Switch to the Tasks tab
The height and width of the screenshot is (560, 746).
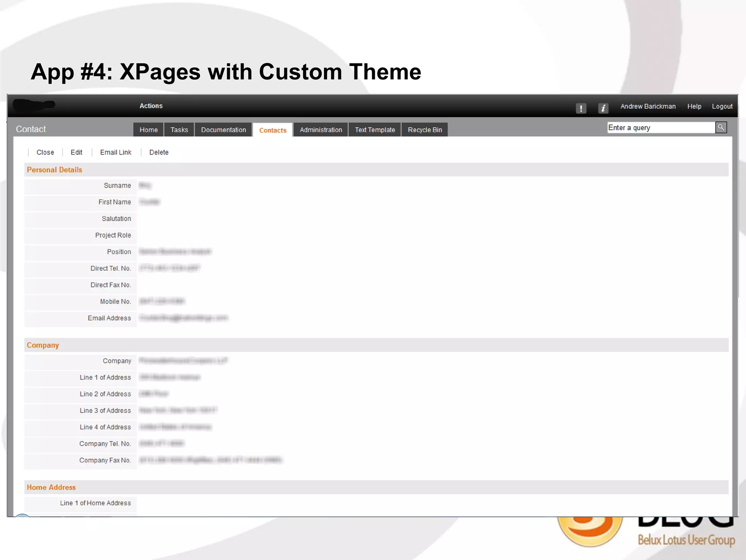(179, 130)
